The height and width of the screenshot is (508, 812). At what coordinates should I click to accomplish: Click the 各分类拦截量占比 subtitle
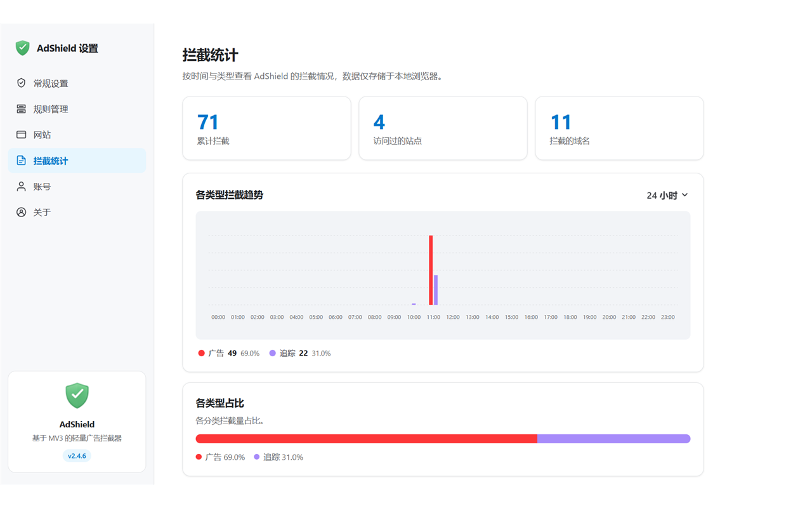coord(230,420)
